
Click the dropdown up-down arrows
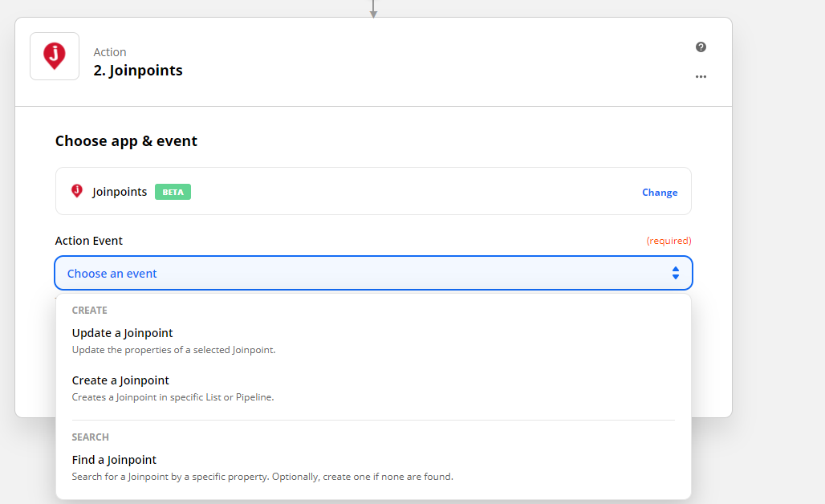[676, 273]
